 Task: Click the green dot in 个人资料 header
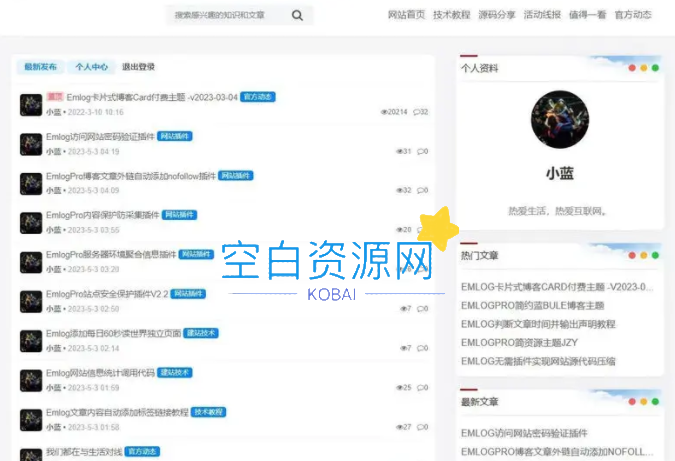[x=655, y=68]
